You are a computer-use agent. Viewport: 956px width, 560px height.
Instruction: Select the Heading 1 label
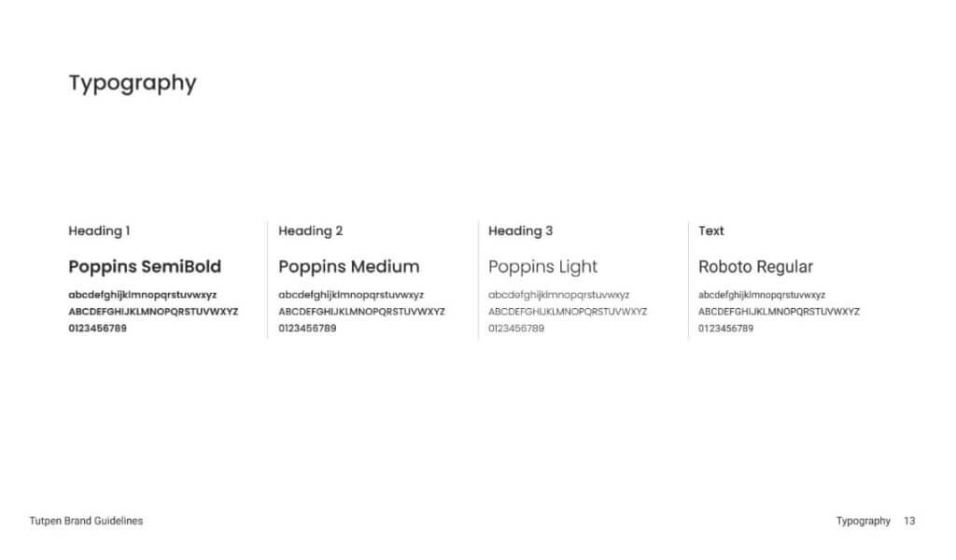pyautogui.click(x=99, y=231)
